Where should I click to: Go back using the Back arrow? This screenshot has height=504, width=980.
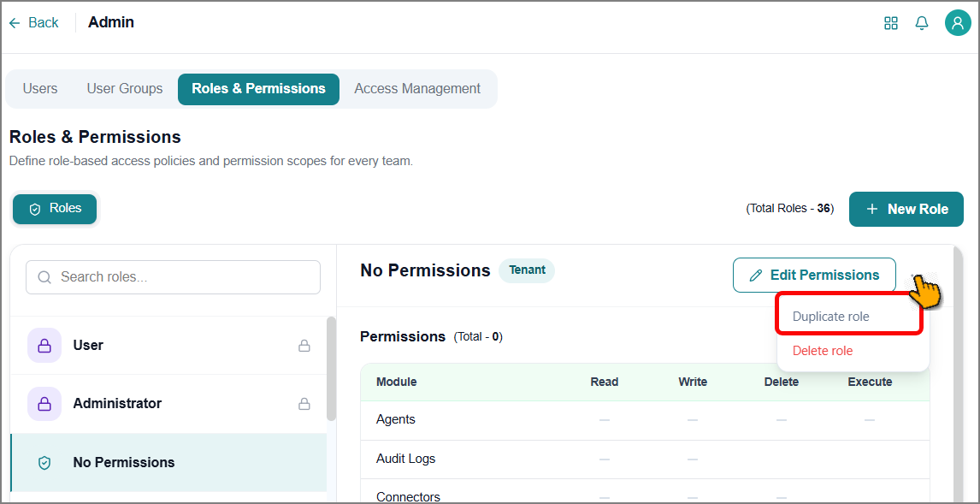[x=33, y=22]
